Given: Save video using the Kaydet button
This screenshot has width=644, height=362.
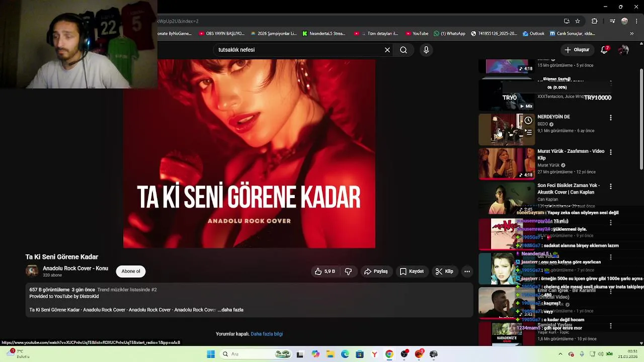Looking at the screenshot, I should 412,271.
